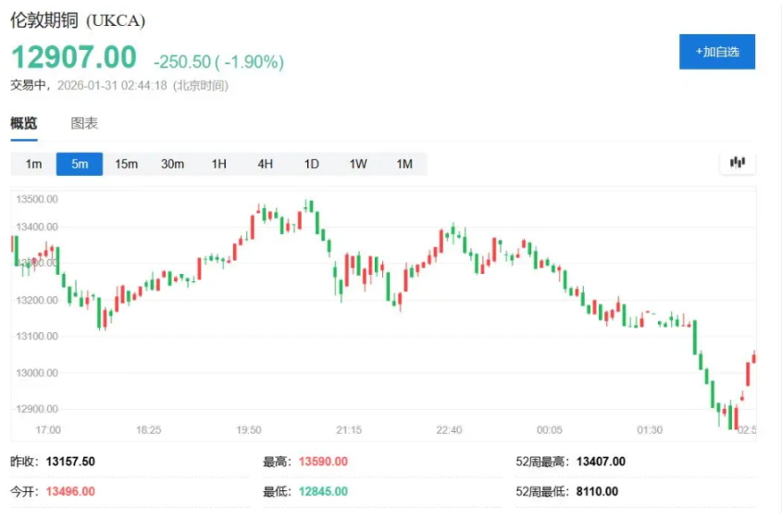Viewport: 782px width, 532px height.
Task: Select the 5m timeframe
Action: (x=80, y=164)
